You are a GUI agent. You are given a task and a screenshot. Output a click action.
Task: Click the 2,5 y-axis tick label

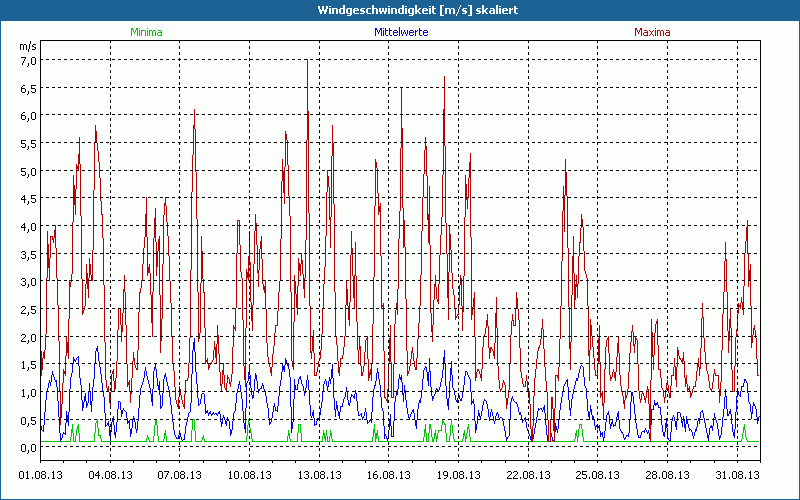coord(27,309)
